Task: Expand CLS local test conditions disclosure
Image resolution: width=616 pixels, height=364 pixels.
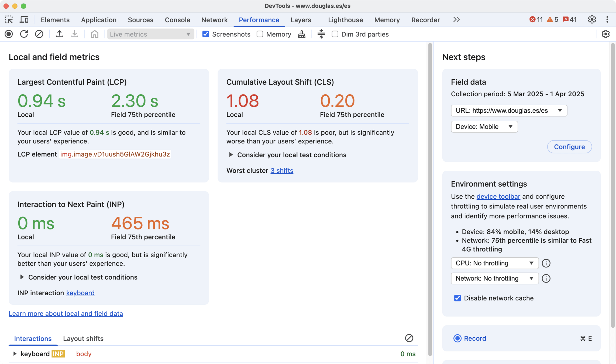Action: [231, 155]
